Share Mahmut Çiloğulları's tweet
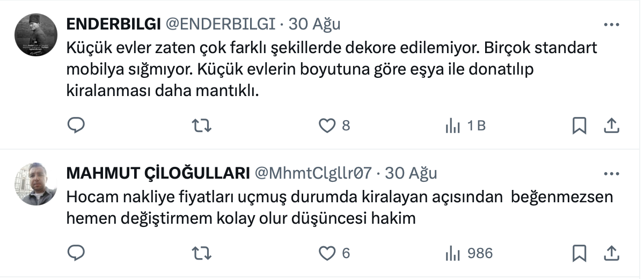This screenshot has height=279, width=644. tap(611, 253)
